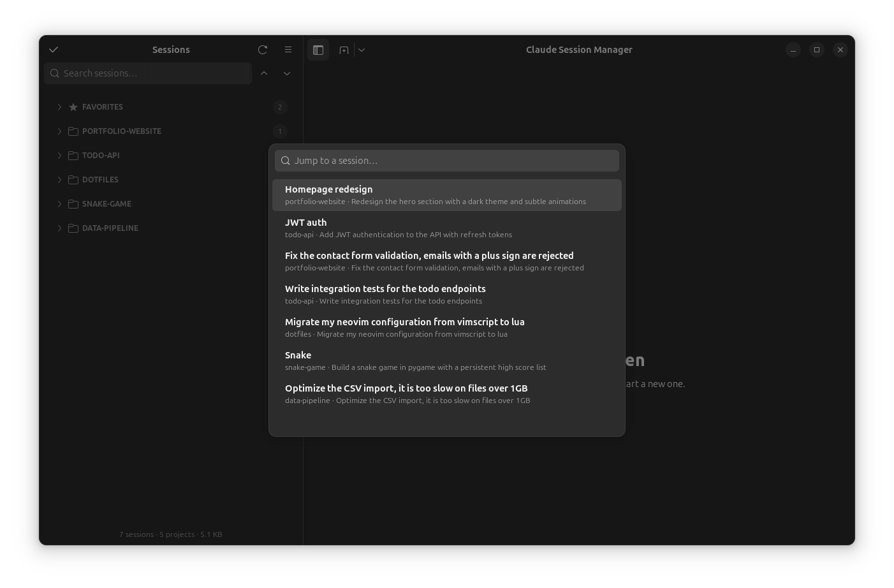
Task: Click the FAVORITES count badge 2
Action: click(x=280, y=107)
